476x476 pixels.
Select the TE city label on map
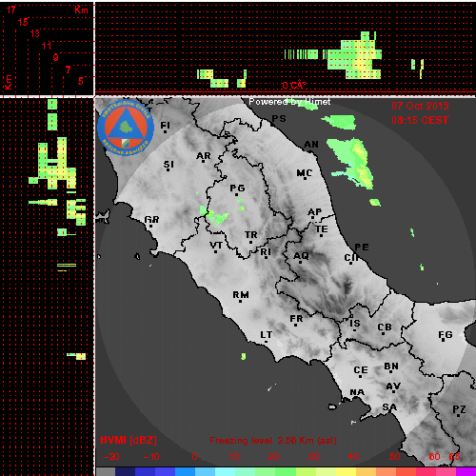click(x=322, y=229)
